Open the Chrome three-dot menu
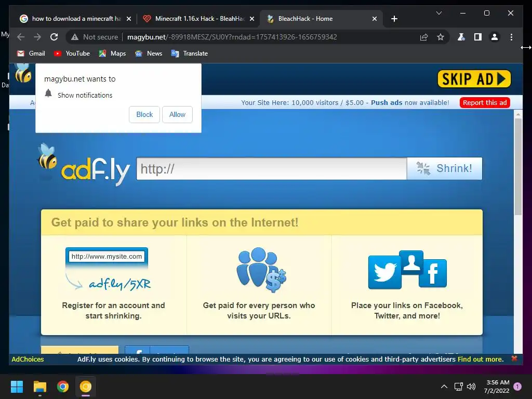This screenshot has height=399, width=532. point(511,37)
